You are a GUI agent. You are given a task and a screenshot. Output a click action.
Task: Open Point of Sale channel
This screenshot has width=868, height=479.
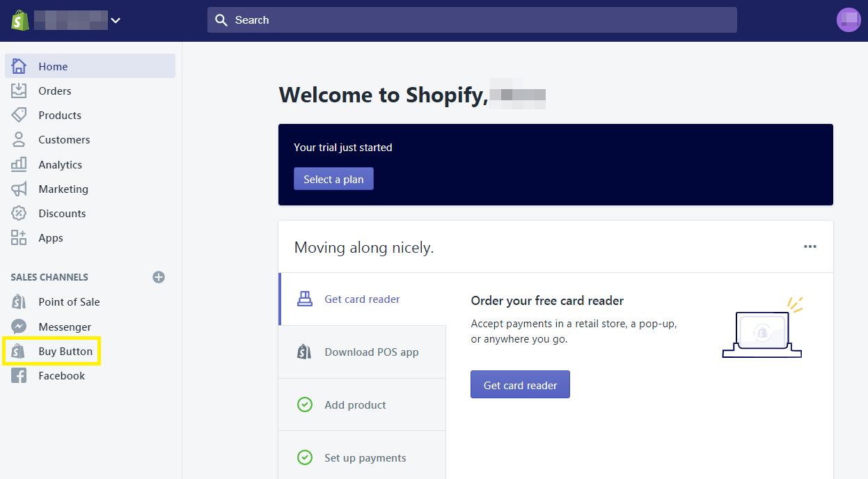[69, 302]
